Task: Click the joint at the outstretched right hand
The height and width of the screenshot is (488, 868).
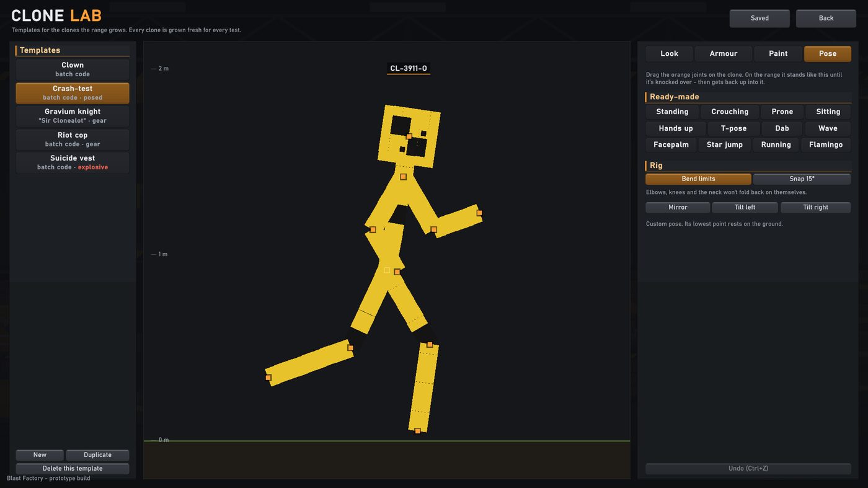Action: [x=479, y=213]
